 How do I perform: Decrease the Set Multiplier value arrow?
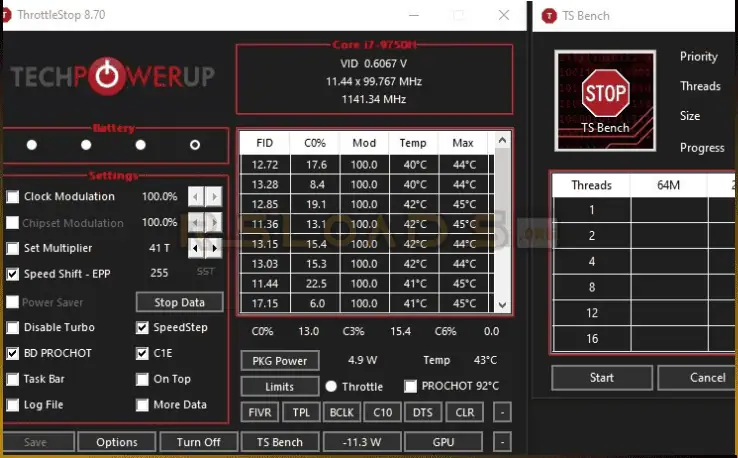pos(197,248)
